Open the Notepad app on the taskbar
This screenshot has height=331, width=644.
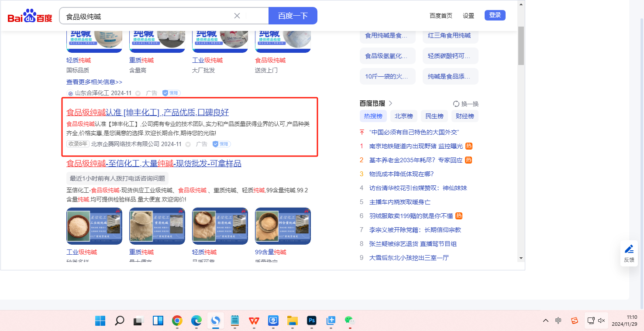234,321
